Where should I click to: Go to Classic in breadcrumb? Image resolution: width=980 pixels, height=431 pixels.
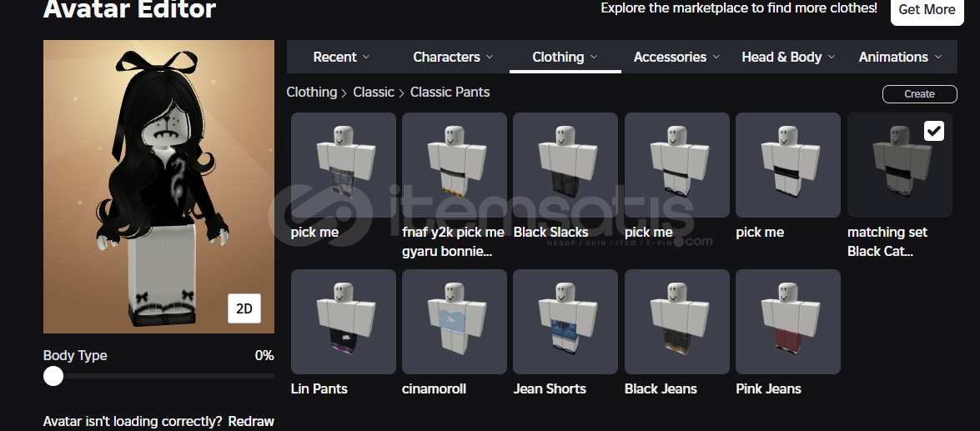click(374, 92)
